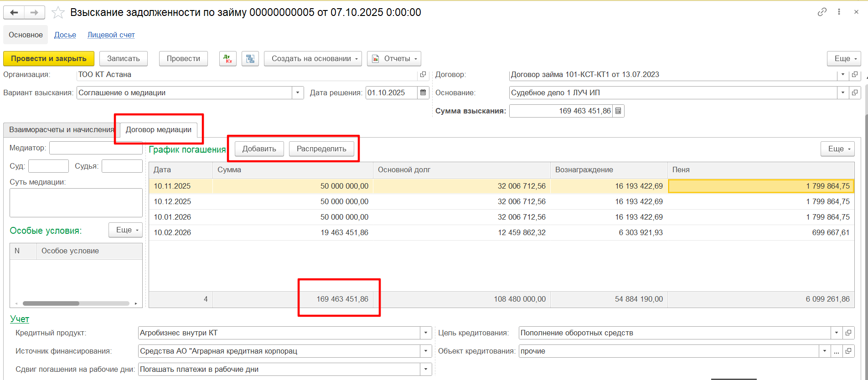Viewport: 868px width, 380px height.
Task: Switch to the Основное section
Action: point(26,35)
